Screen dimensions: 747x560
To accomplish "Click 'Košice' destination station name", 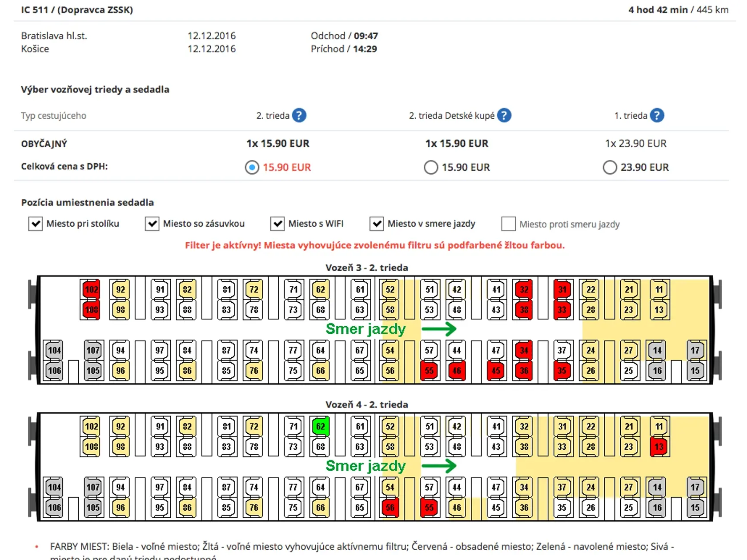I will click(x=35, y=49).
